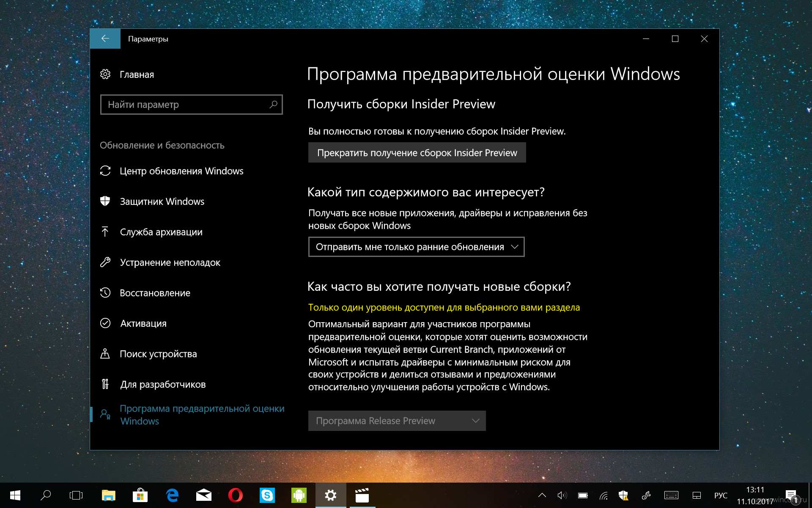Open Skype from the taskbar

click(267, 495)
